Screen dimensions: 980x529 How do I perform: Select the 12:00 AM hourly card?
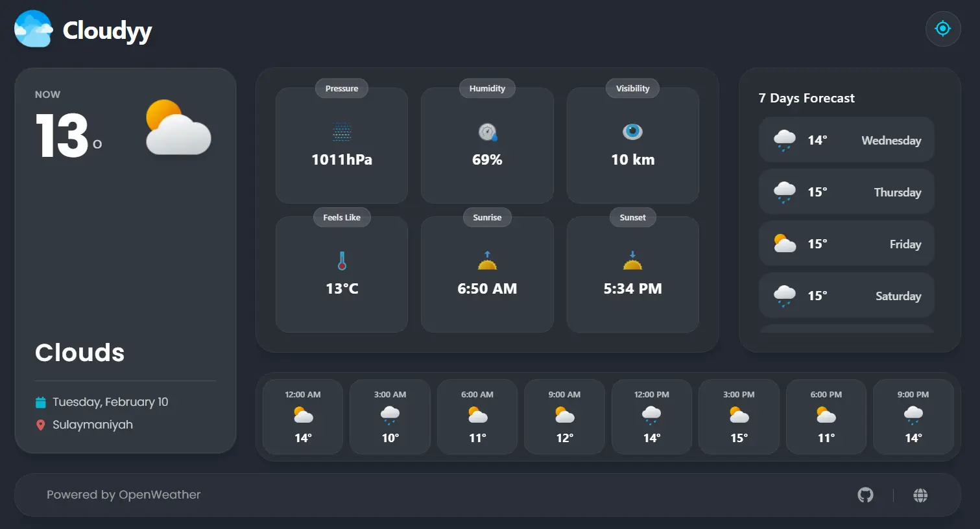coord(303,417)
